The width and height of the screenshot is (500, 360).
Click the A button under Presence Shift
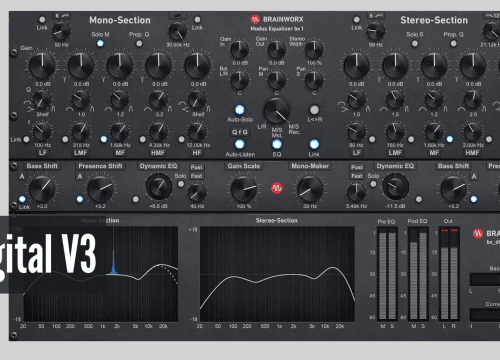coord(80,176)
